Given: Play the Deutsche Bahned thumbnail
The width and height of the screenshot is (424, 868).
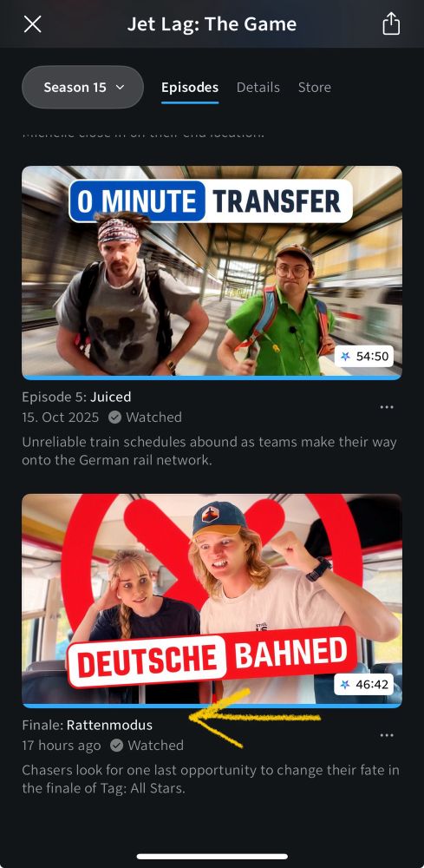Looking at the screenshot, I should pyautogui.click(x=212, y=599).
